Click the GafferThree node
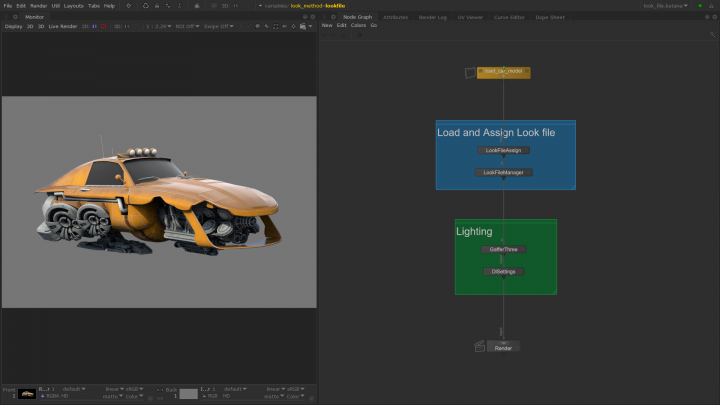The height and width of the screenshot is (405, 720). (503, 249)
